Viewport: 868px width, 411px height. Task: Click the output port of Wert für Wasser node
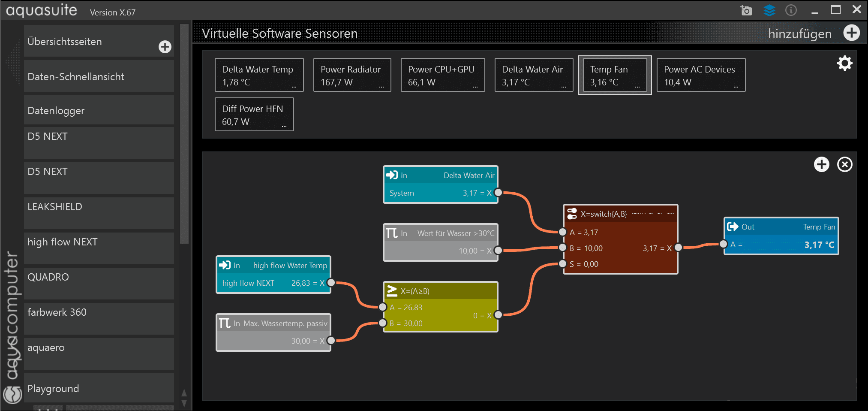pyautogui.click(x=498, y=251)
